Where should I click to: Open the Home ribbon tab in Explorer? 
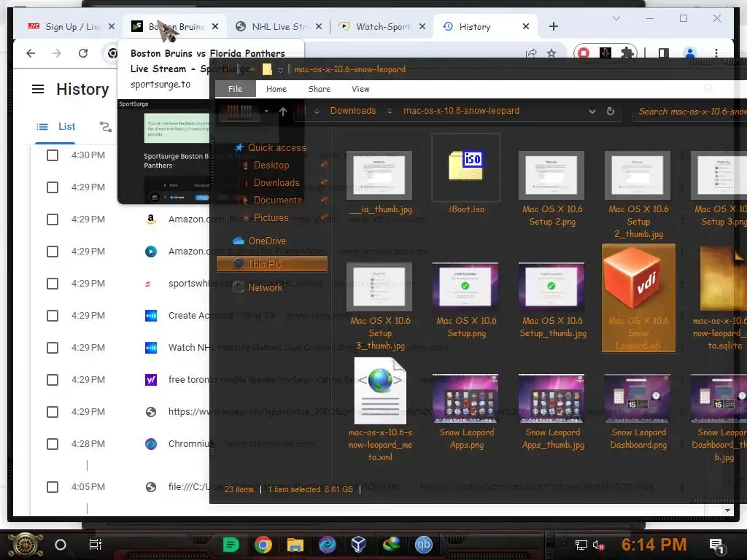tap(276, 89)
